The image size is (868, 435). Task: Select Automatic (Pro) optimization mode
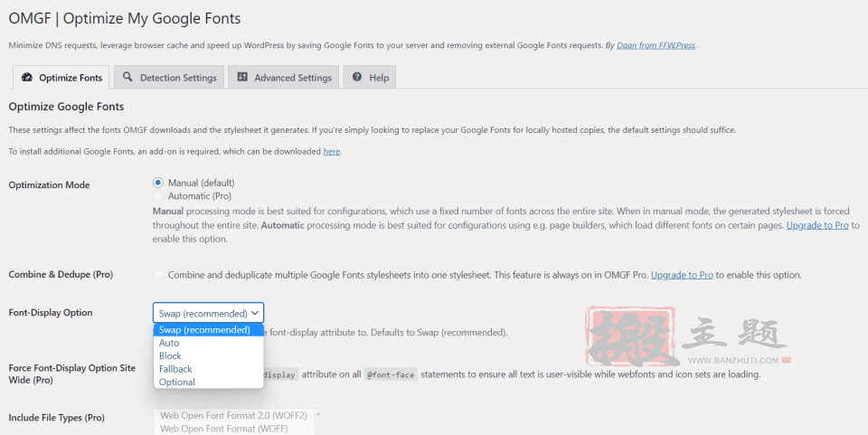coord(157,196)
